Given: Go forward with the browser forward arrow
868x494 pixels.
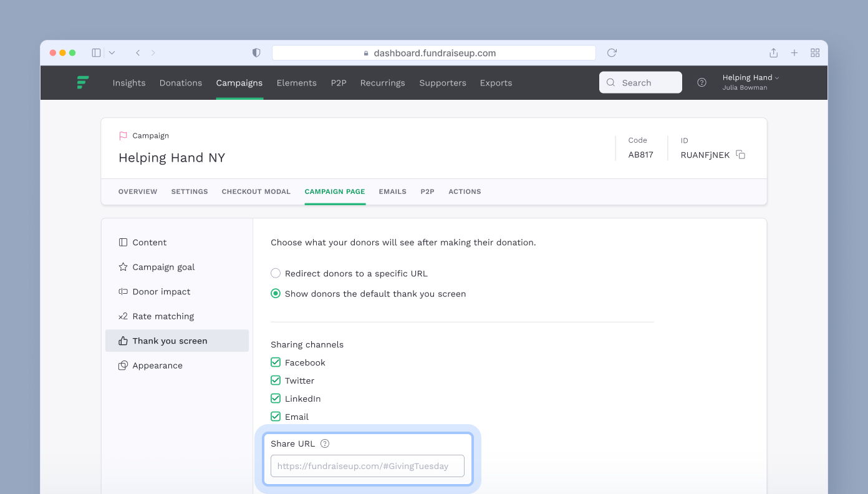Looking at the screenshot, I should 153,53.
